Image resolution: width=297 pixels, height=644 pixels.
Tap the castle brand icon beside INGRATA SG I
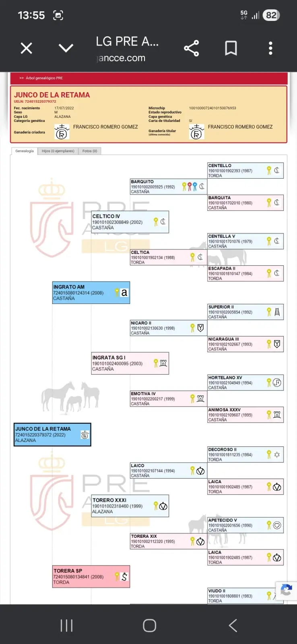pos(163,363)
